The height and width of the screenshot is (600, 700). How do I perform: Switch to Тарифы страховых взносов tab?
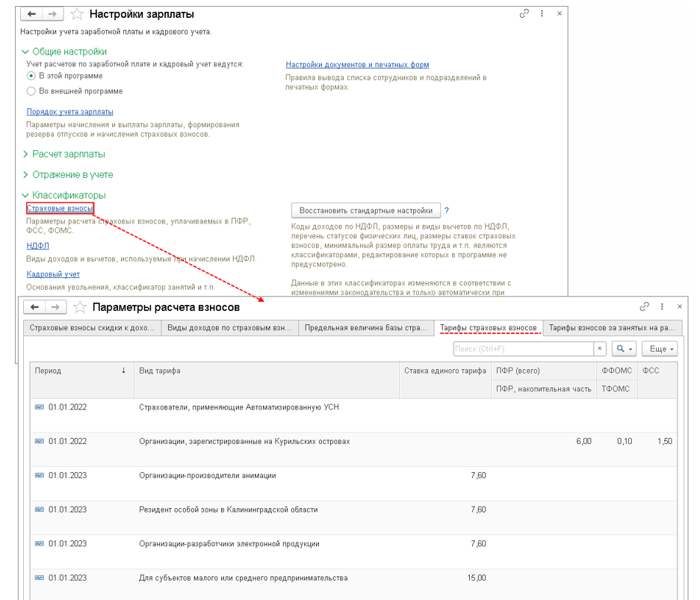488,328
